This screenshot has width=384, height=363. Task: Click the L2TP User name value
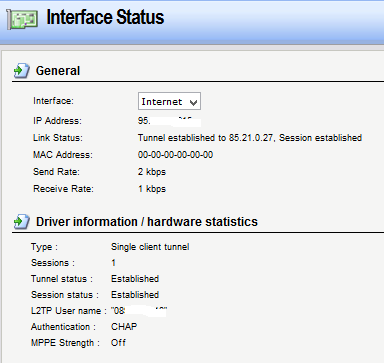coord(139,311)
